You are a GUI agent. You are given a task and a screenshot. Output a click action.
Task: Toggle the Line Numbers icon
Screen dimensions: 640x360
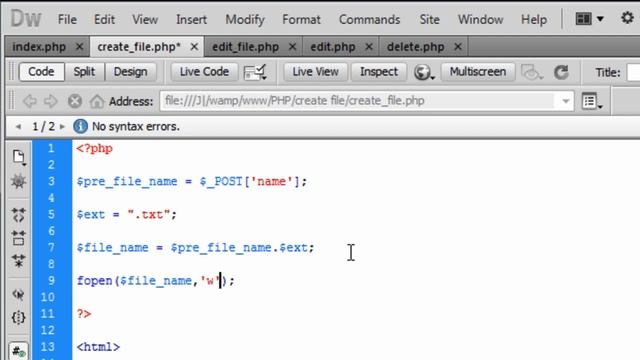pos(18,351)
